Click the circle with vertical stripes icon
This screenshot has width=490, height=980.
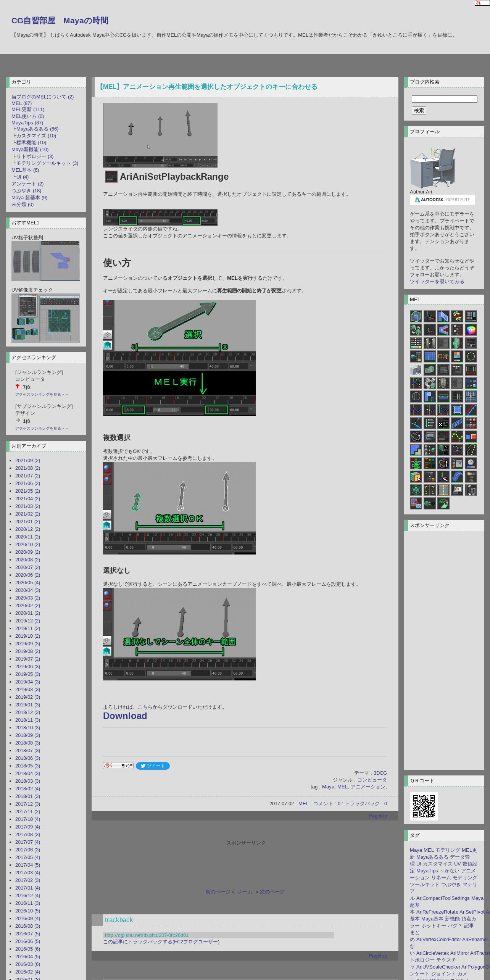tap(416, 397)
